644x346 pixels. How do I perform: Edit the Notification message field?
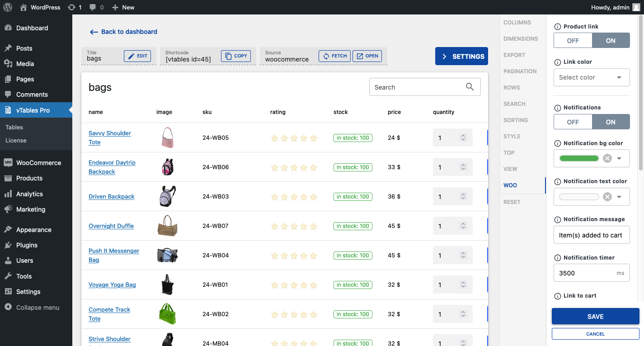click(592, 235)
